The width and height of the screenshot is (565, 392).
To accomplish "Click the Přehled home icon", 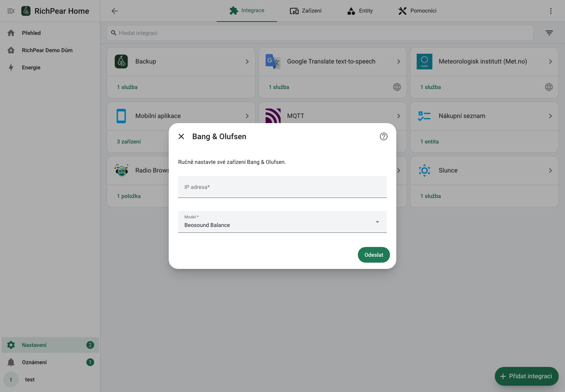I will 11,33.
